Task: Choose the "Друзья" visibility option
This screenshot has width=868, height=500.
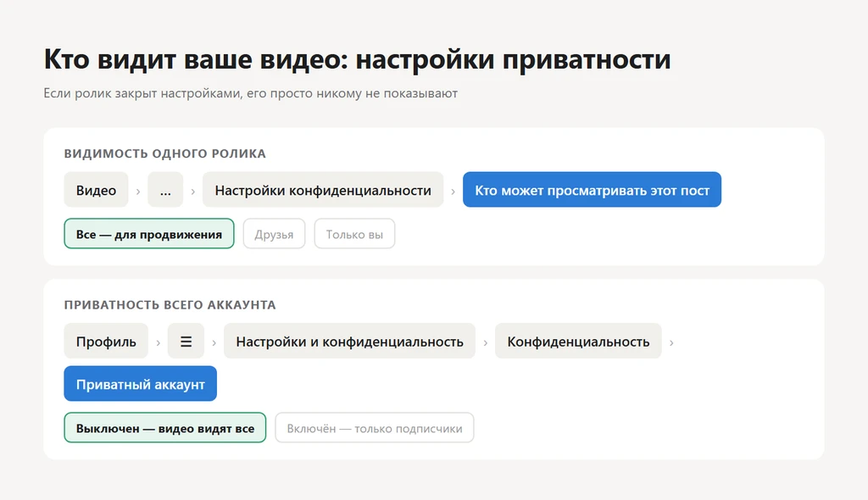Action: click(274, 234)
